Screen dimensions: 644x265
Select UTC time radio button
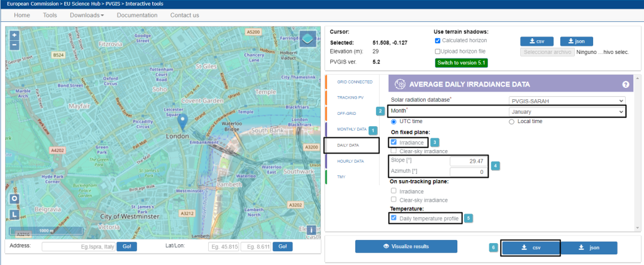coord(394,121)
